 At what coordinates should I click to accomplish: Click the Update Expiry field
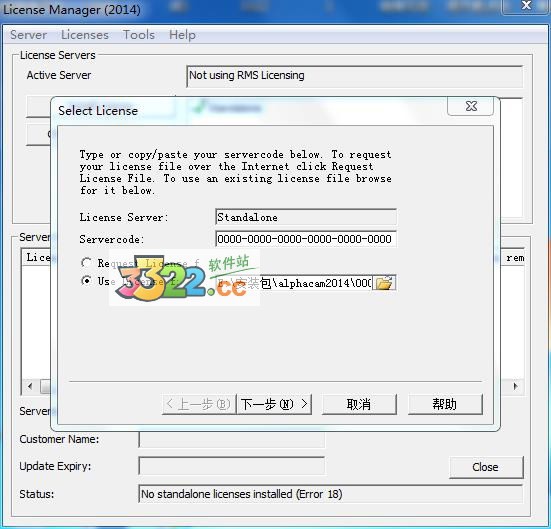pyautogui.click(x=232, y=466)
